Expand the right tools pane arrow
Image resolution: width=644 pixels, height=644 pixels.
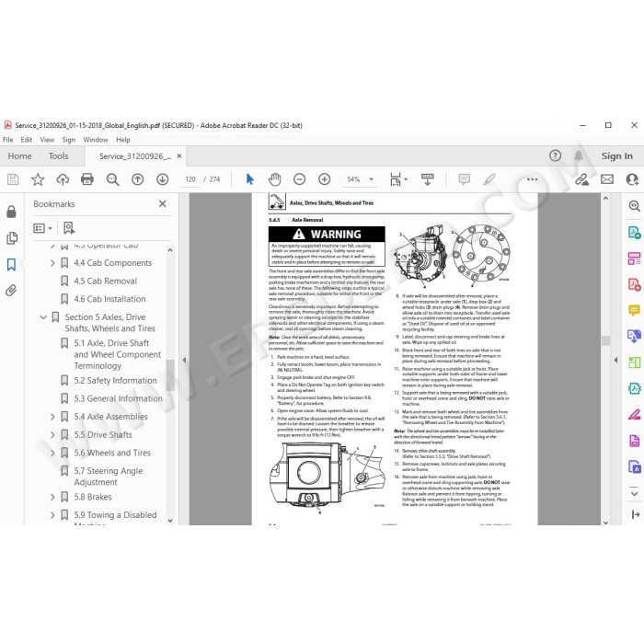tap(615, 360)
